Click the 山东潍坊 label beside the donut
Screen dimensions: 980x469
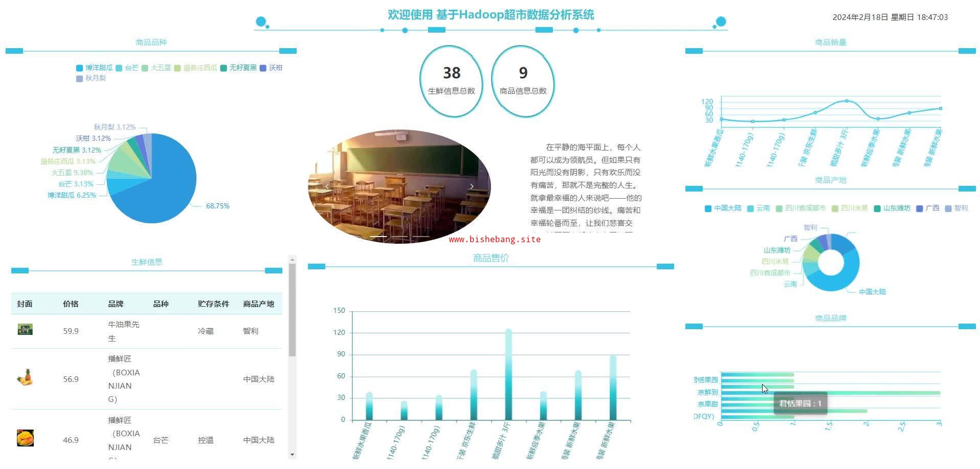pyautogui.click(x=777, y=250)
